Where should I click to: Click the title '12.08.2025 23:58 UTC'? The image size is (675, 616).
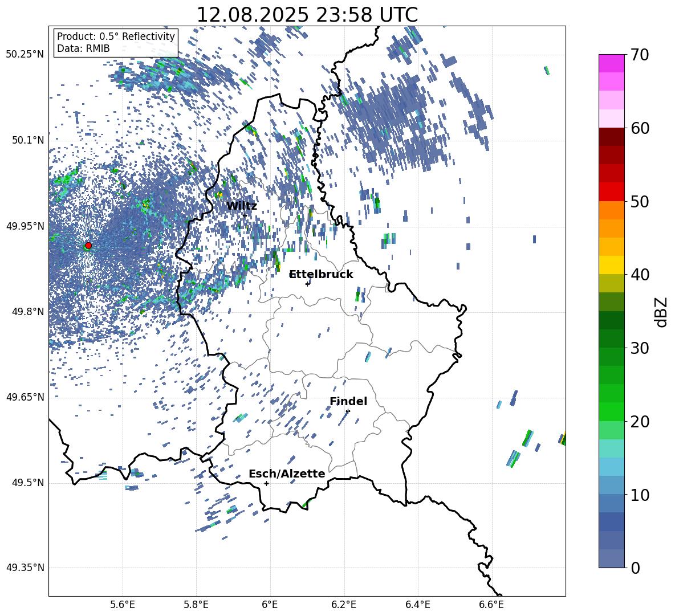coord(307,15)
